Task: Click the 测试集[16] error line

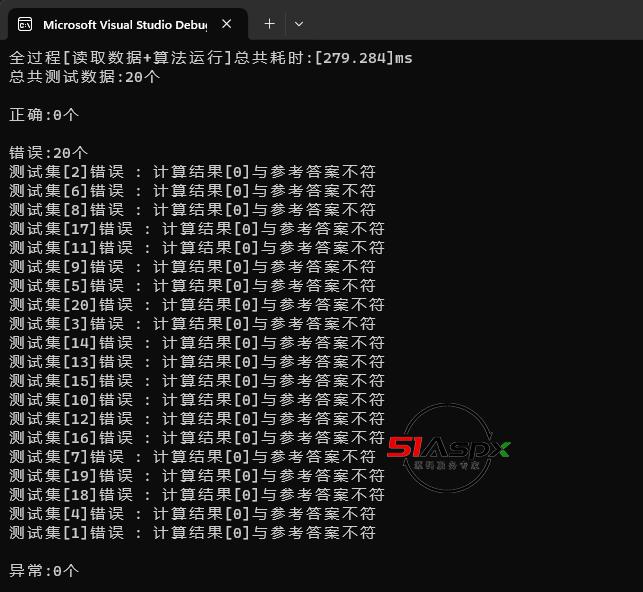Action: click(x=197, y=438)
